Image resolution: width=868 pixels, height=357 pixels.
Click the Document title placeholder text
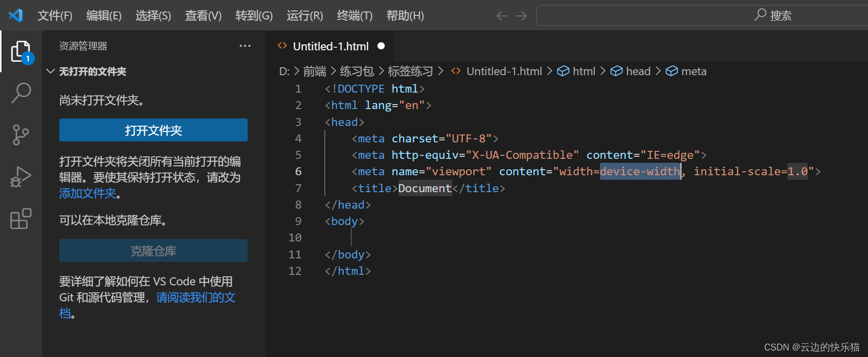(x=425, y=188)
